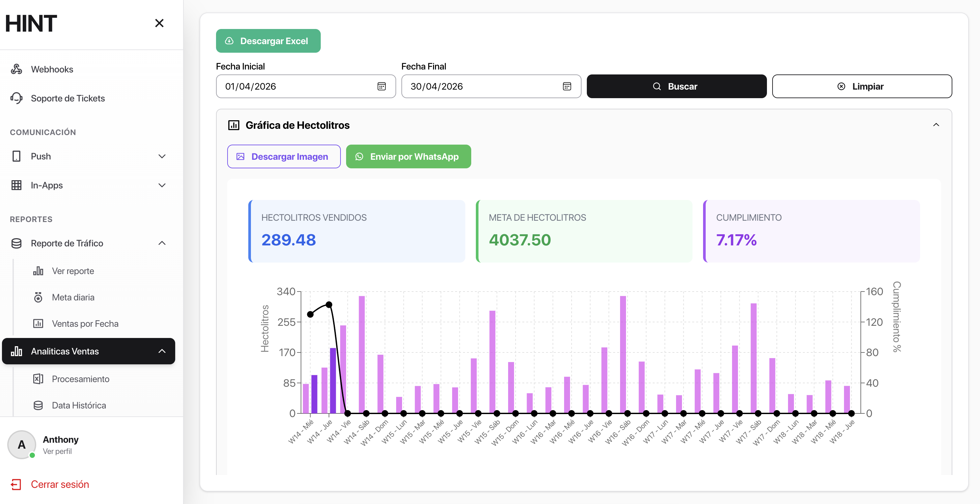Click the Meta diaria timer icon

click(39, 297)
